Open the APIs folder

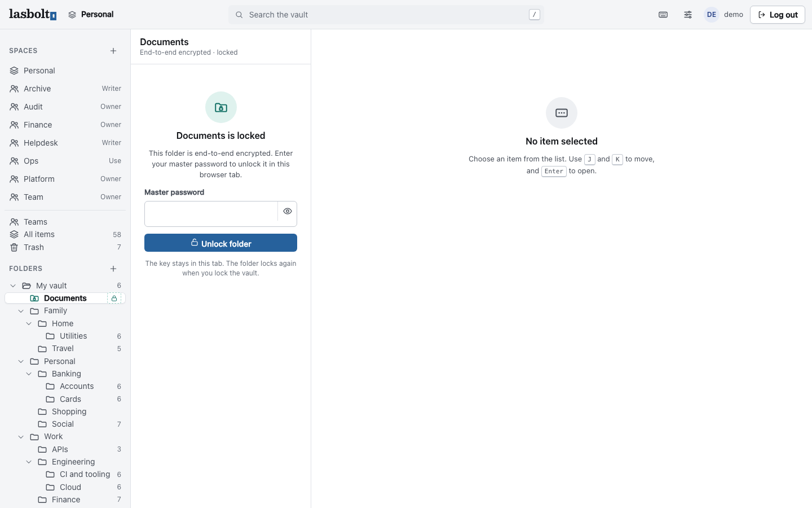pos(65,449)
